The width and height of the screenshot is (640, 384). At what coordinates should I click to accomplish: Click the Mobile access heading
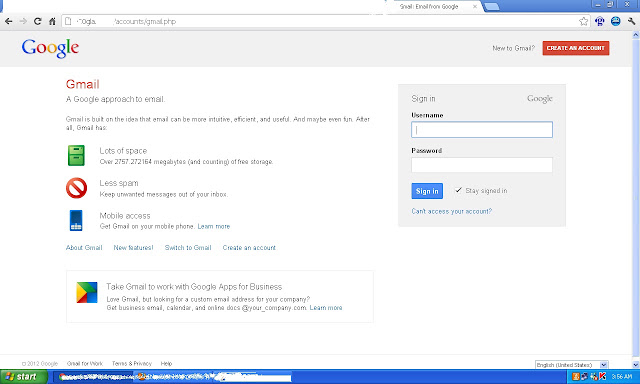point(125,216)
